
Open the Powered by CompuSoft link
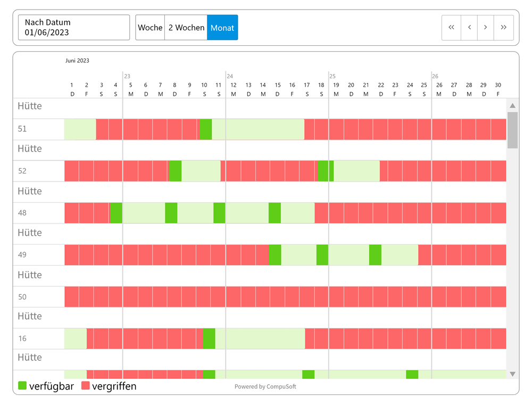[x=265, y=387]
